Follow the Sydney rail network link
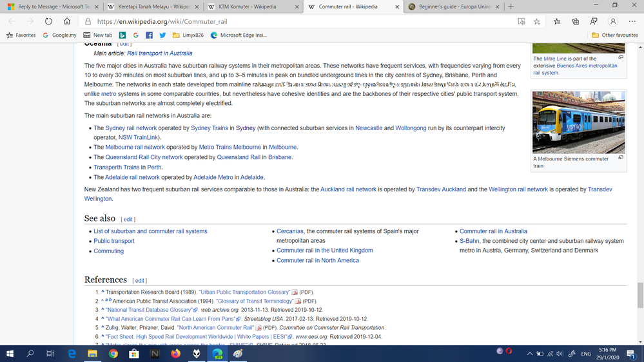 [131, 128]
